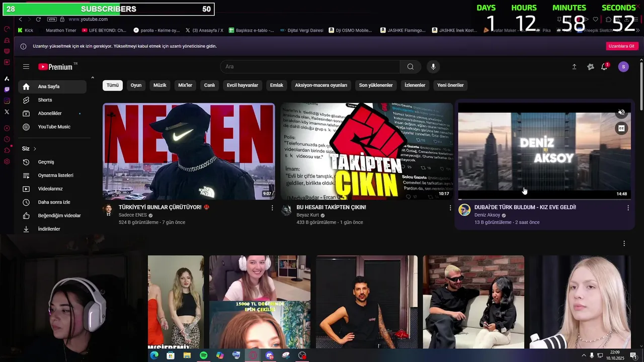Open Twitch icon in browser sidebar

[7, 89]
